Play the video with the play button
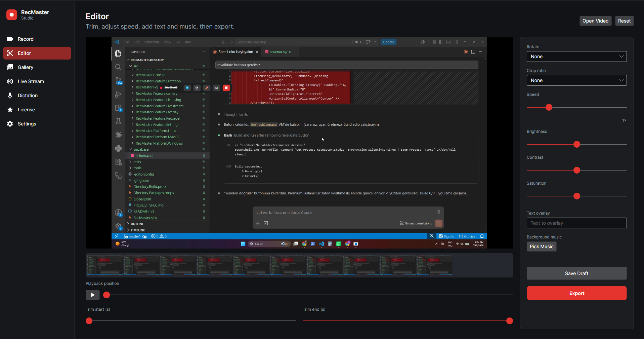 93,295
